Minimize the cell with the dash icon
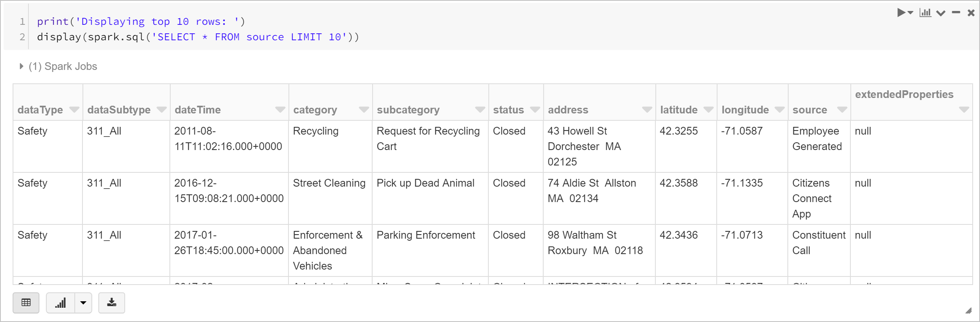The width and height of the screenshot is (980, 322). click(x=956, y=13)
